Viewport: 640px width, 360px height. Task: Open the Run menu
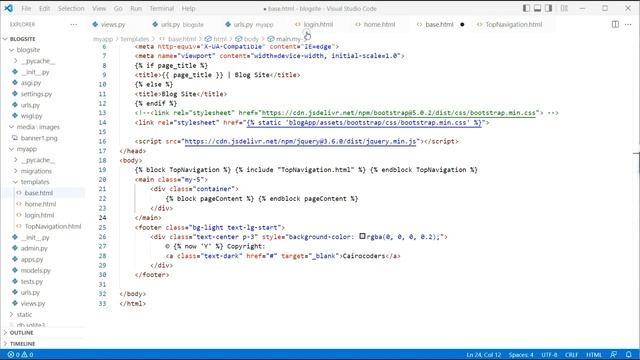click(136, 9)
